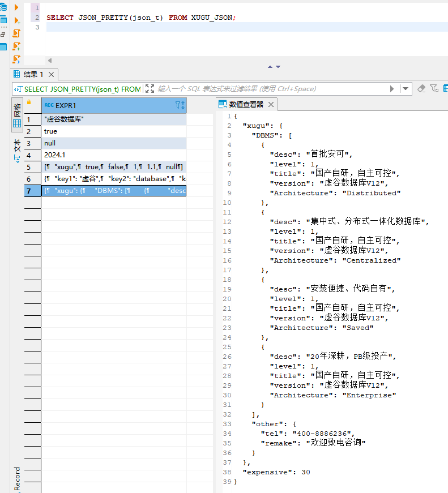Click row header number 7
Viewport: 448px width, 493px height.
33,191
